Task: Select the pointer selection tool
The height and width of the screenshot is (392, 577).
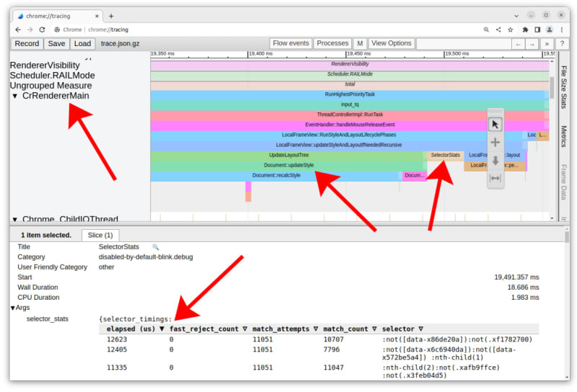Action: 495,124
